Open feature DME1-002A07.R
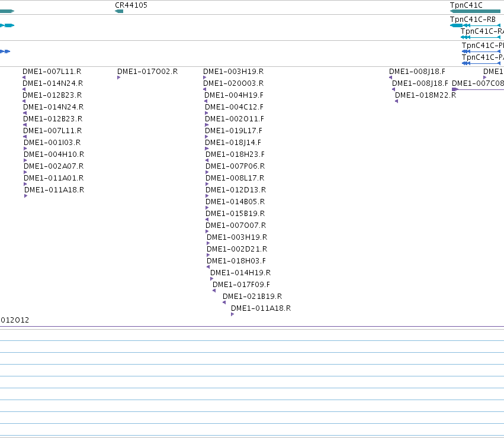504x438 pixels. pos(54,166)
